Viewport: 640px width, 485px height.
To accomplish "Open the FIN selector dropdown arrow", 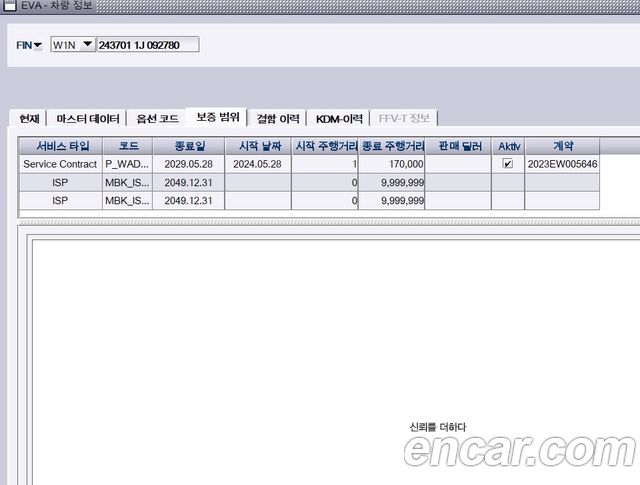I will click(x=38, y=45).
